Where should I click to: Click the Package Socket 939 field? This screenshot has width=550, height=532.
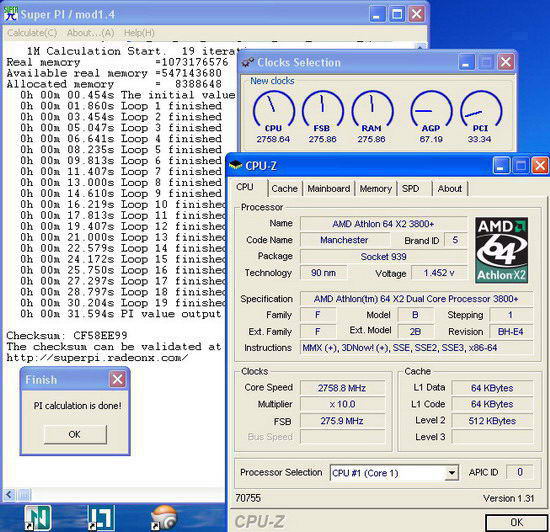point(383,257)
